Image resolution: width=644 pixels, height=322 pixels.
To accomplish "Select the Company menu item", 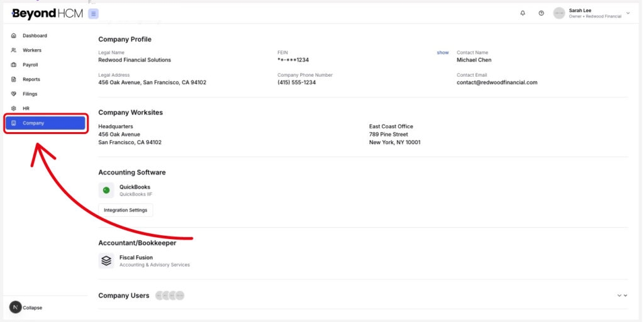I will click(x=45, y=123).
